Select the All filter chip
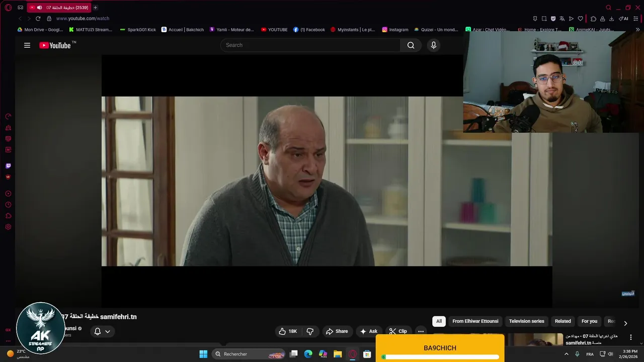Image resolution: width=644 pixels, height=362 pixels. coord(439,321)
